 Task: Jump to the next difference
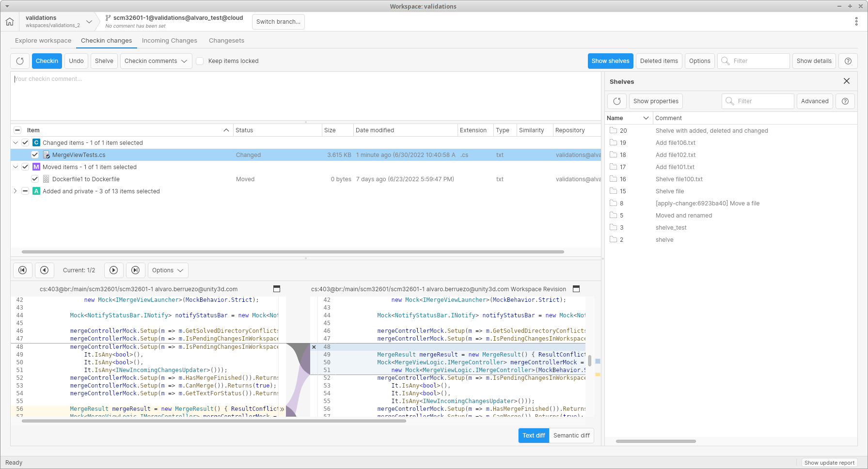(x=113, y=270)
